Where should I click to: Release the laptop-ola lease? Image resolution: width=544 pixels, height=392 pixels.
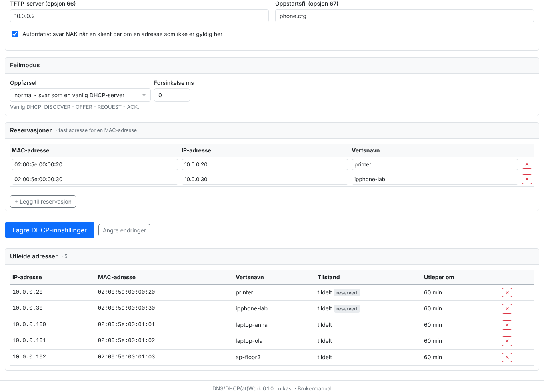pos(507,341)
